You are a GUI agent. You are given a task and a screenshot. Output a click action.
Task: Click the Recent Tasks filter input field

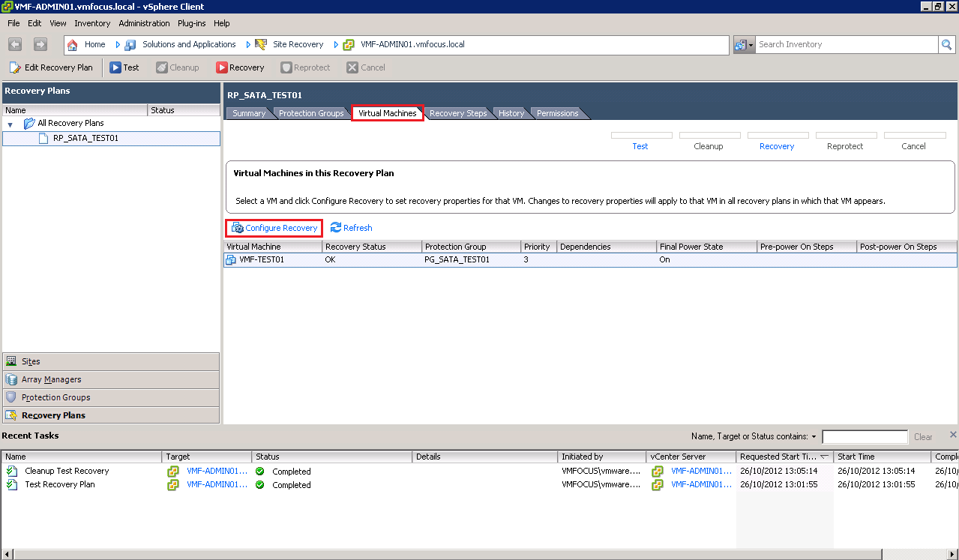[x=865, y=436]
